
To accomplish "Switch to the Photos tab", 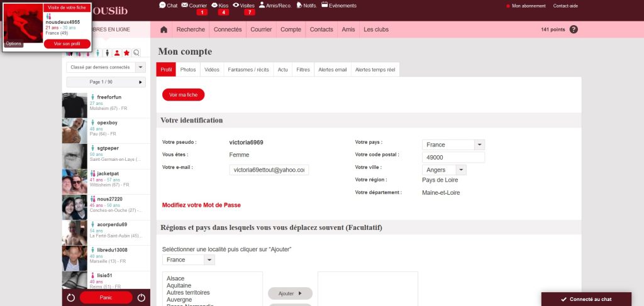I will tap(188, 70).
